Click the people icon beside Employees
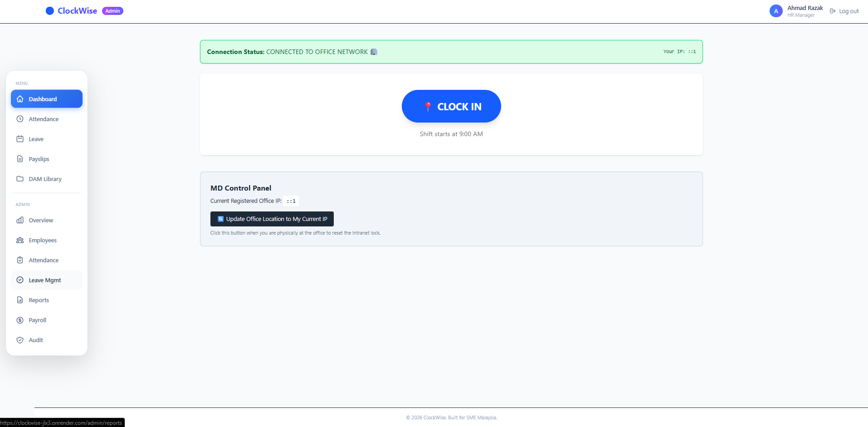Viewport: 868px width, 427px height. coord(20,240)
